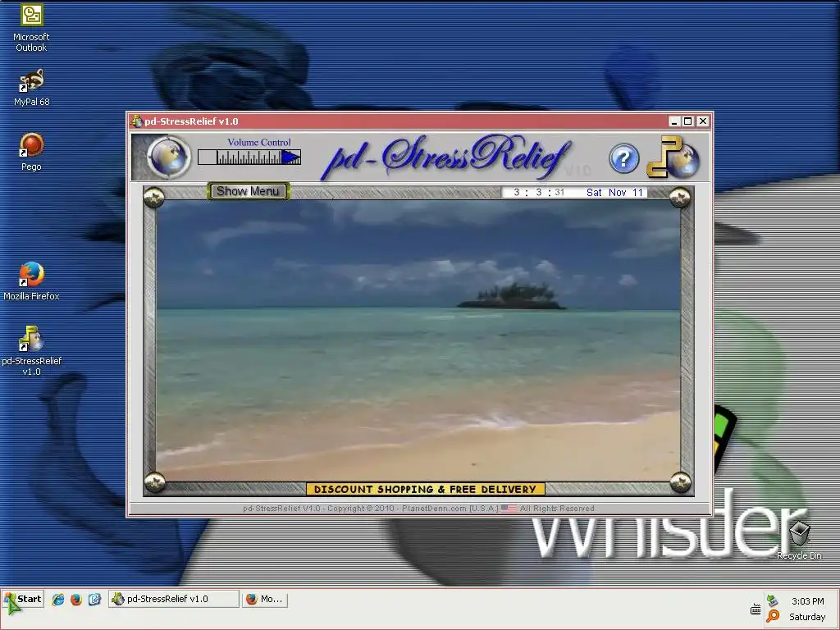Open help with the blue question mark icon
Screen dimensions: 840x630
[x=623, y=158]
